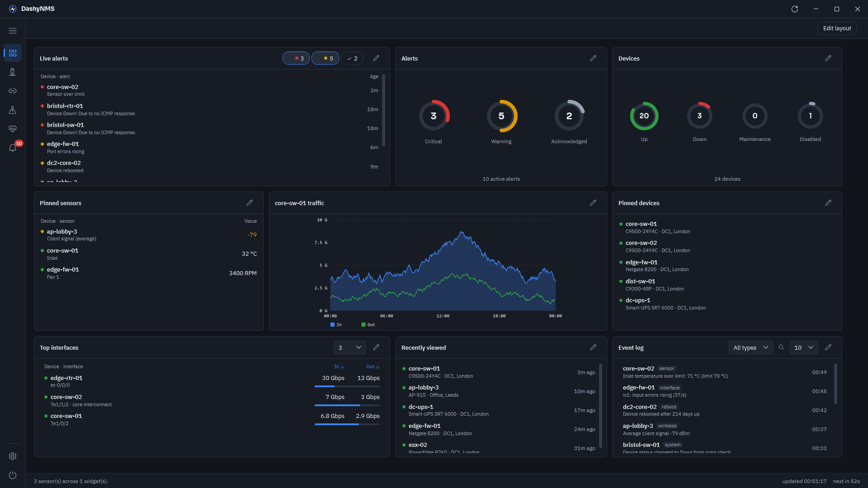This screenshot has width=868, height=488.
Task: Open the topology icon in sidebar
Action: (x=13, y=110)
